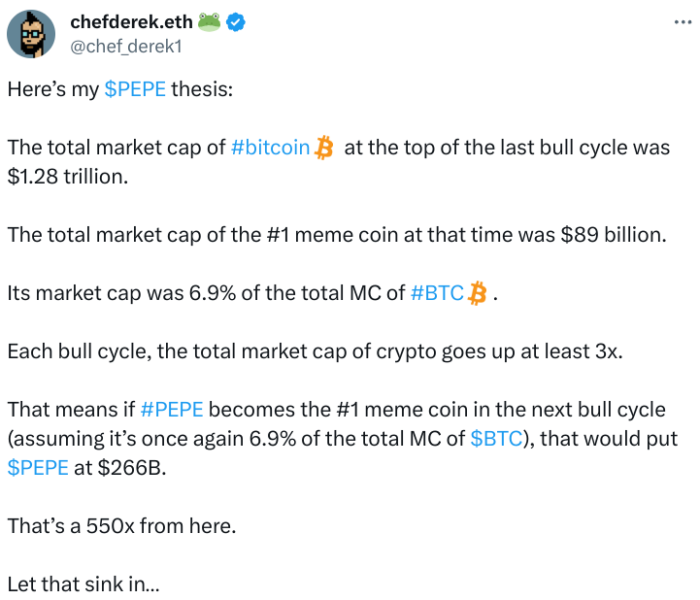The width and height of the screenshot is (700, 600).
Task: Click the chefderek.eth profile avatar
Action: [x=30, y=34]
